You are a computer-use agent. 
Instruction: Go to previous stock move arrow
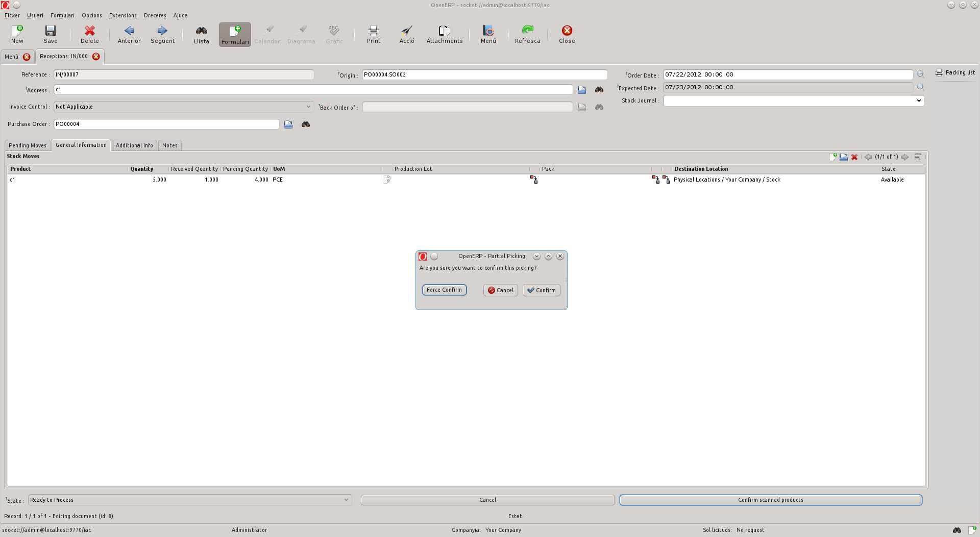tap(868, 157)
